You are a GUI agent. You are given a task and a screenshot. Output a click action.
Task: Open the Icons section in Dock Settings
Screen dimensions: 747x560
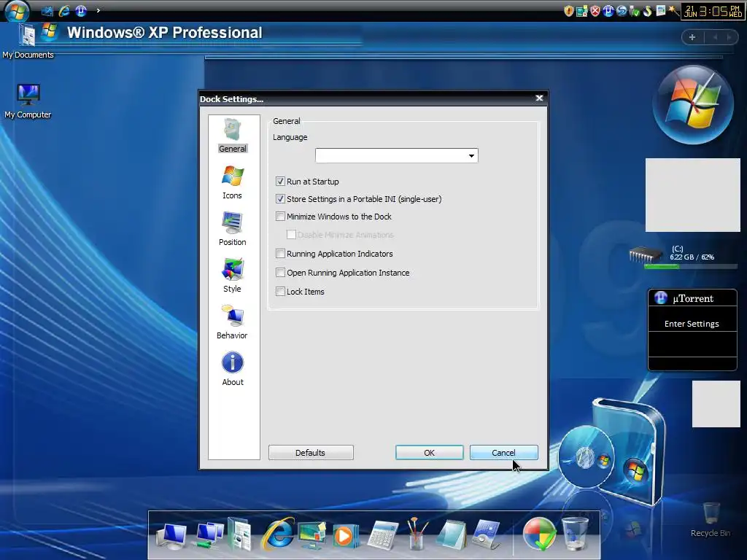[x=233, y=182]
